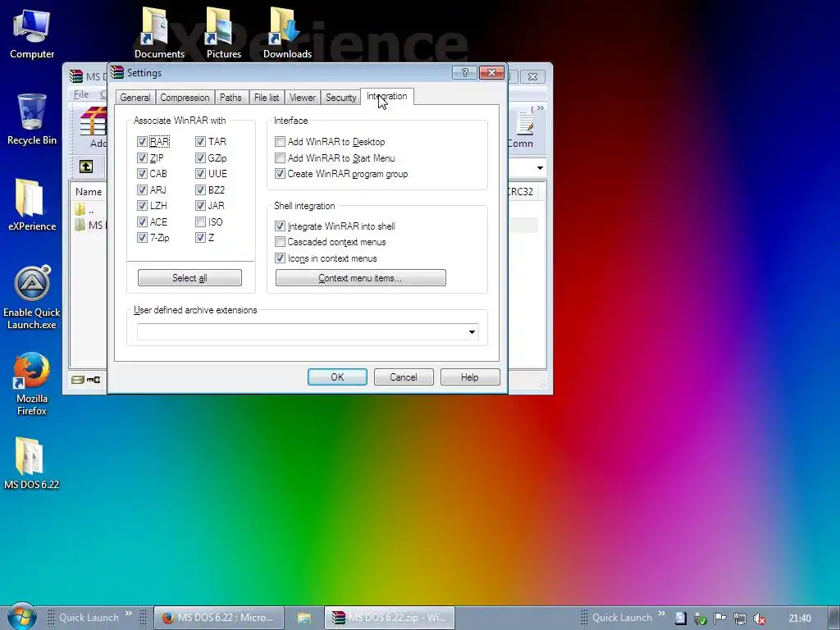
Task: Toggle JAR file association
Action: [x=200, y=206]
